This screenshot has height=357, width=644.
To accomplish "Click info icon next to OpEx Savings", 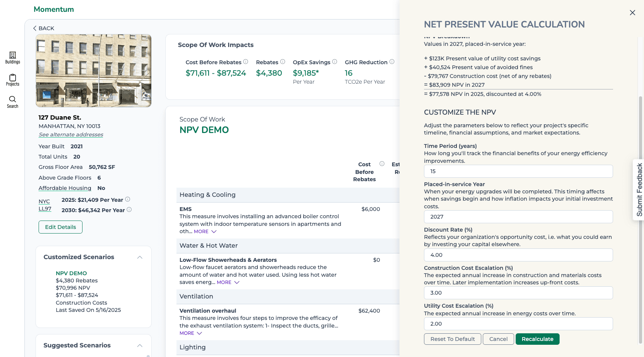I will (335, 62).
